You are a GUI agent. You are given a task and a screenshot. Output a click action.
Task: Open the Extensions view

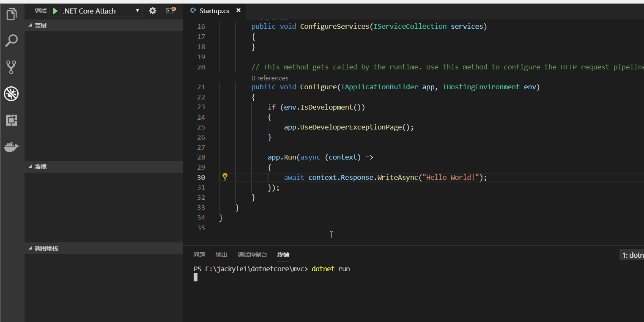pyautogui.click(x=12, y=120)
